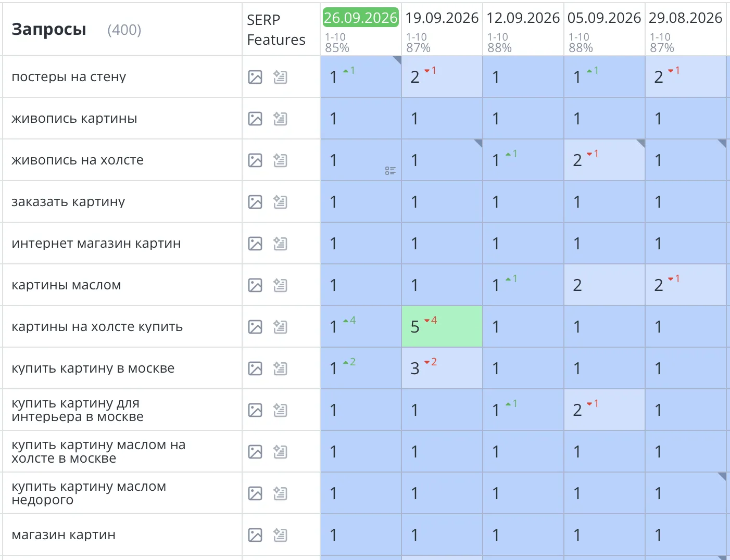Select the 12.09.2026 date column header

[523, 18]
